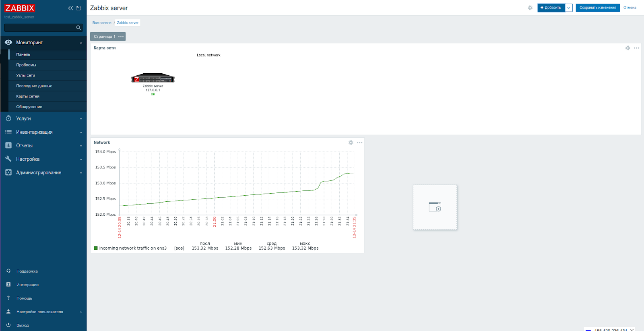The height and width of the screenshot is (331, 644).
Task: Open the Добавить dropdown arrow
Action: point(569,8)
